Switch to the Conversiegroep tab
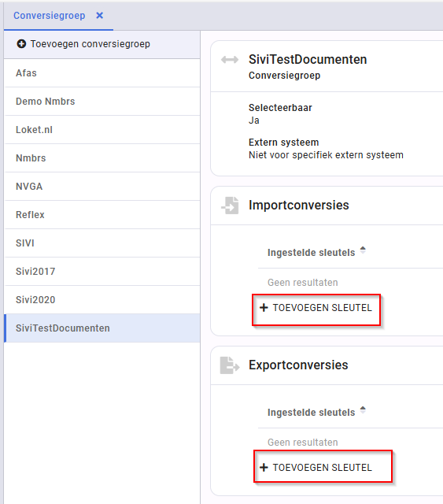Viewport: 443px width, 504px height. click(x=49, y=16)
